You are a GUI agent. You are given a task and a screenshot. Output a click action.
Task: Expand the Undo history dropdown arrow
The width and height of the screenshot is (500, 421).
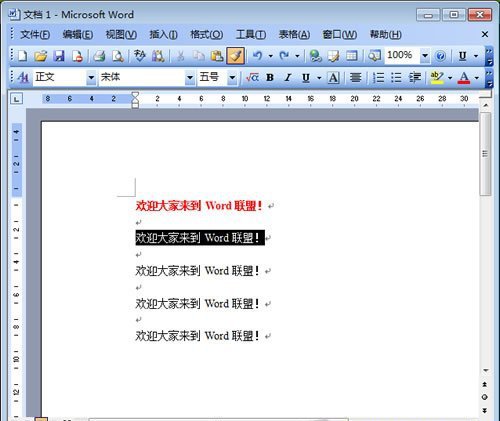(270, 56)
